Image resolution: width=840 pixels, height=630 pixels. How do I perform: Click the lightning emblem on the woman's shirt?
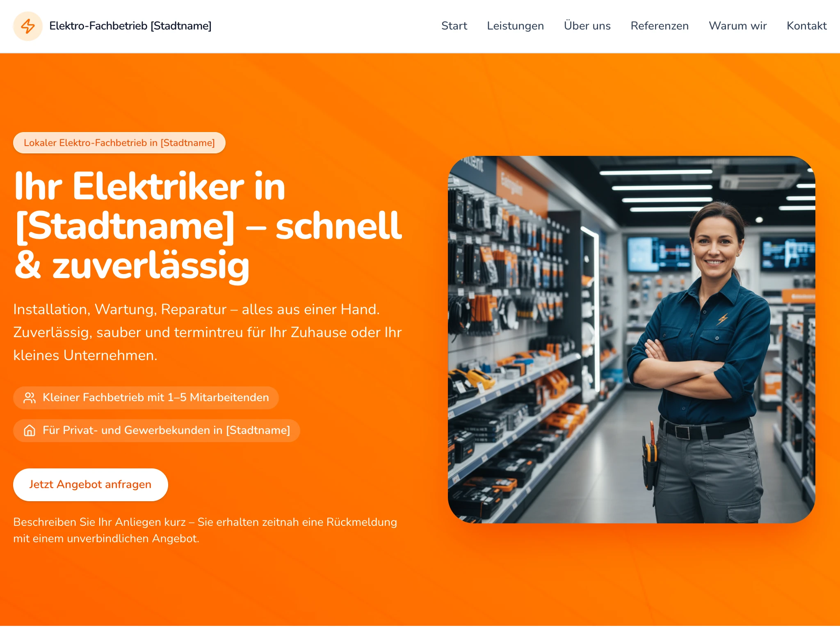click(722, 319)
